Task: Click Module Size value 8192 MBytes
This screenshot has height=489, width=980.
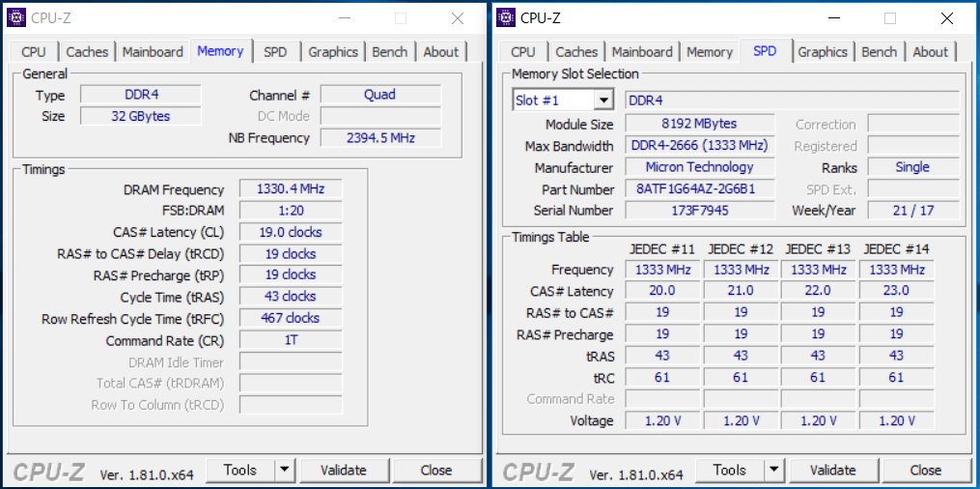Action: point(700,124)
